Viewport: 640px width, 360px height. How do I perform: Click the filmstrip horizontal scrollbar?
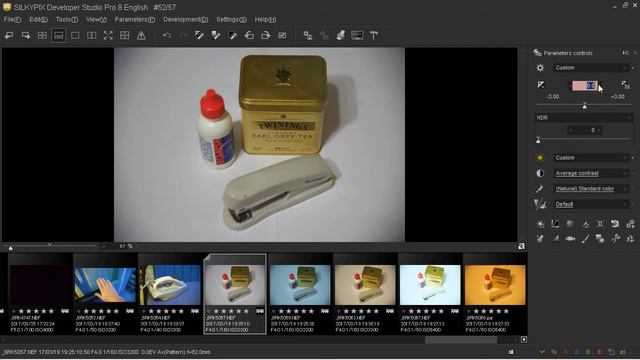point(461,340)
